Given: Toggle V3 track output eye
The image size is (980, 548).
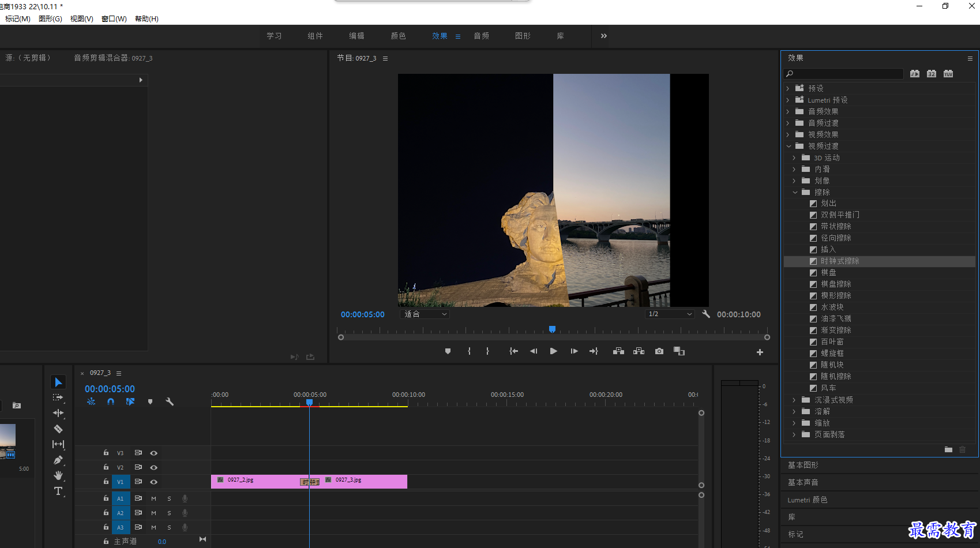Looking at the screenshot, I should (x=153, y=453).
